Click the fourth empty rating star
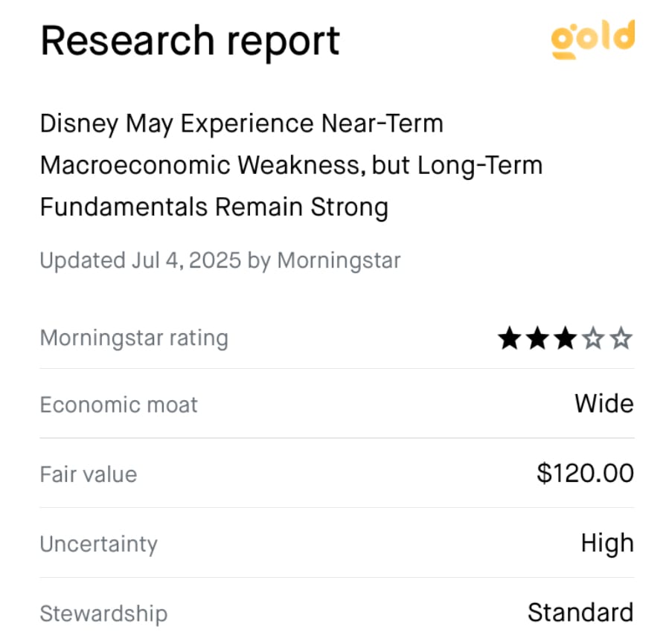This screenshot has width=672, height=641. click(594, 338)
